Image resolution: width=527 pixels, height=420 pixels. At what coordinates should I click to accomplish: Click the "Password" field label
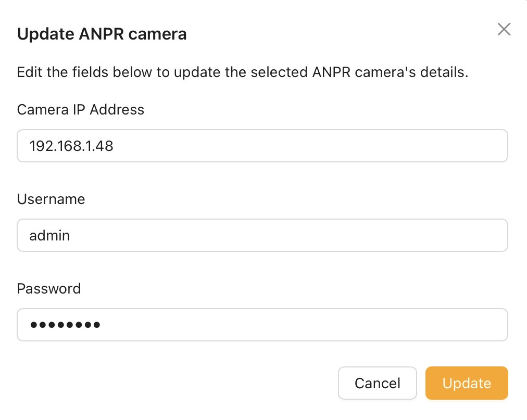pos(49,288)
